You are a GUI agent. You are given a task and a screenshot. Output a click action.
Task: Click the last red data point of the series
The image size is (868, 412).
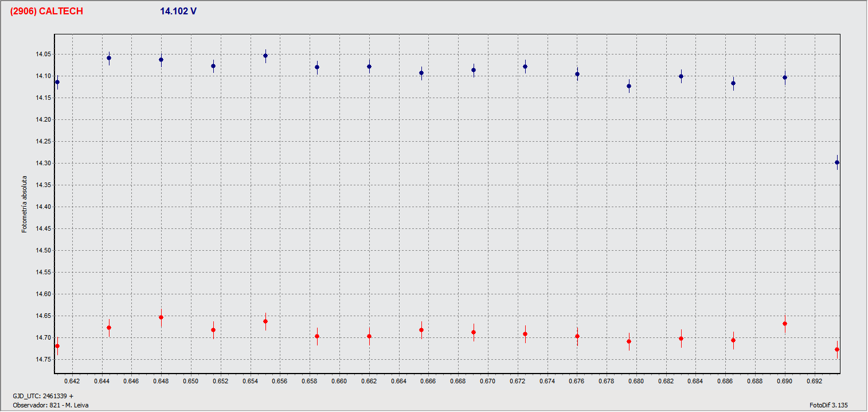837,349
